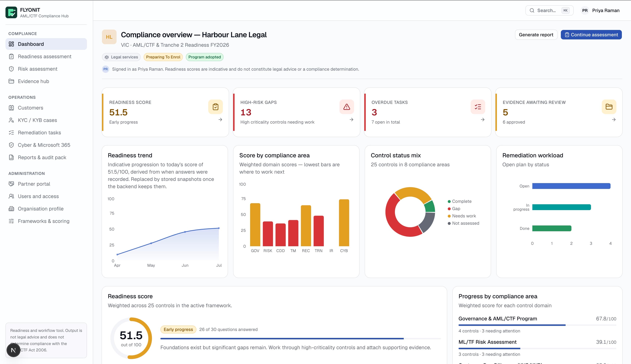Click the Users and access icon
Viewport: 631px width, 364px height.
coord(11,196)
